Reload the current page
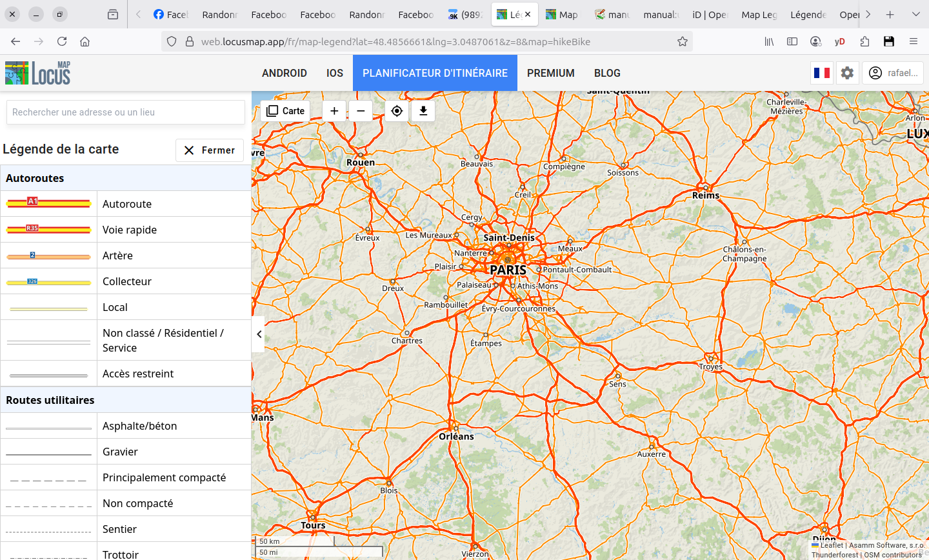 coord(62,41)
